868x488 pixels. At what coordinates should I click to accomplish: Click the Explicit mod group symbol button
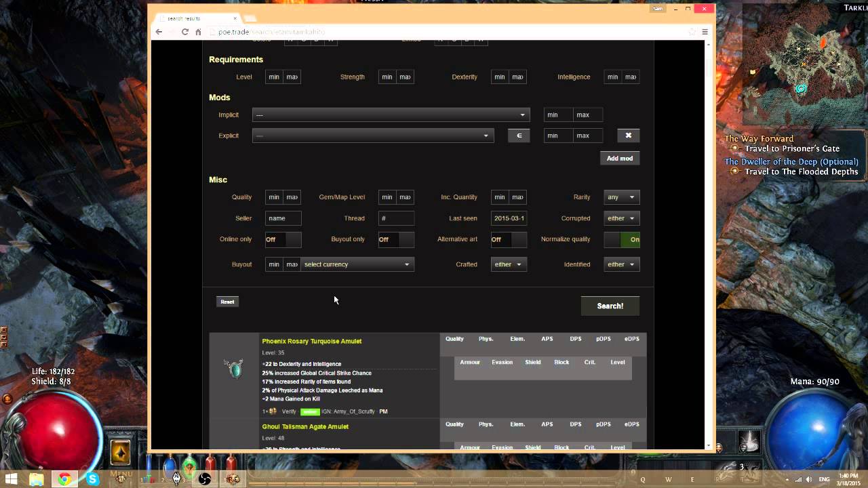(x=519, y=136)
